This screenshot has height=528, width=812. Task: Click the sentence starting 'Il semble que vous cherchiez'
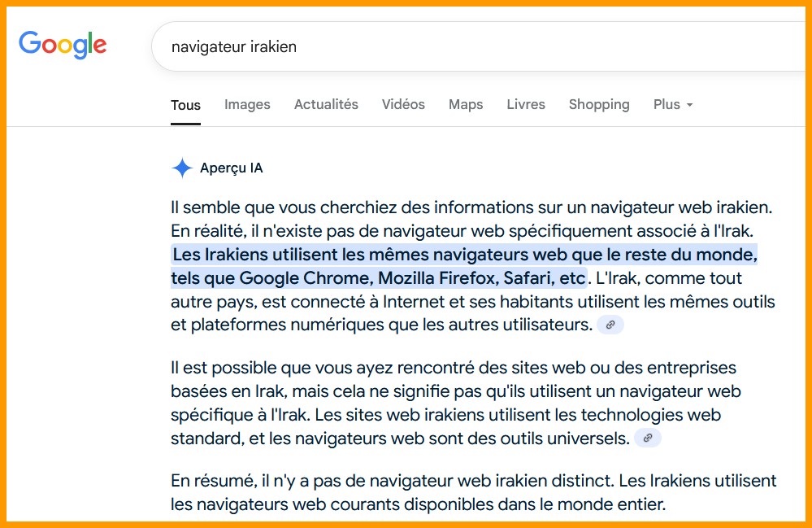[x=471, y=207]
